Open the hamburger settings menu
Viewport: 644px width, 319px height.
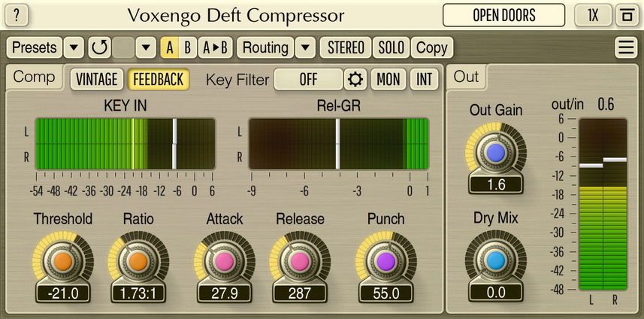click(x=625, y=47)
